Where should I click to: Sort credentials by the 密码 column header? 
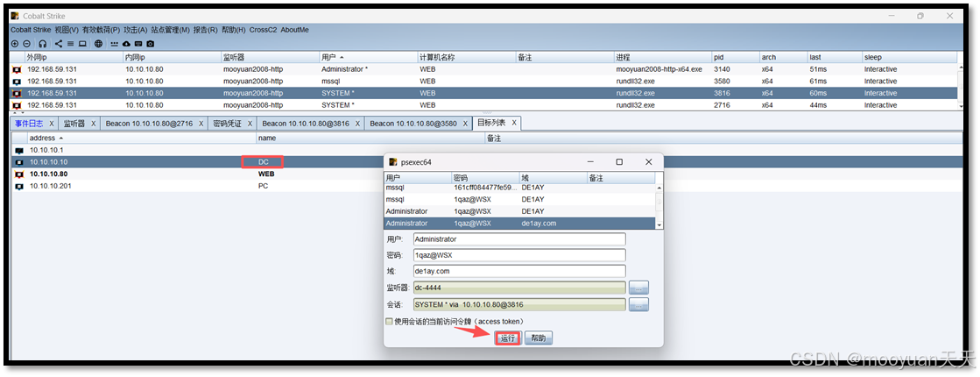tap(485, 178)
